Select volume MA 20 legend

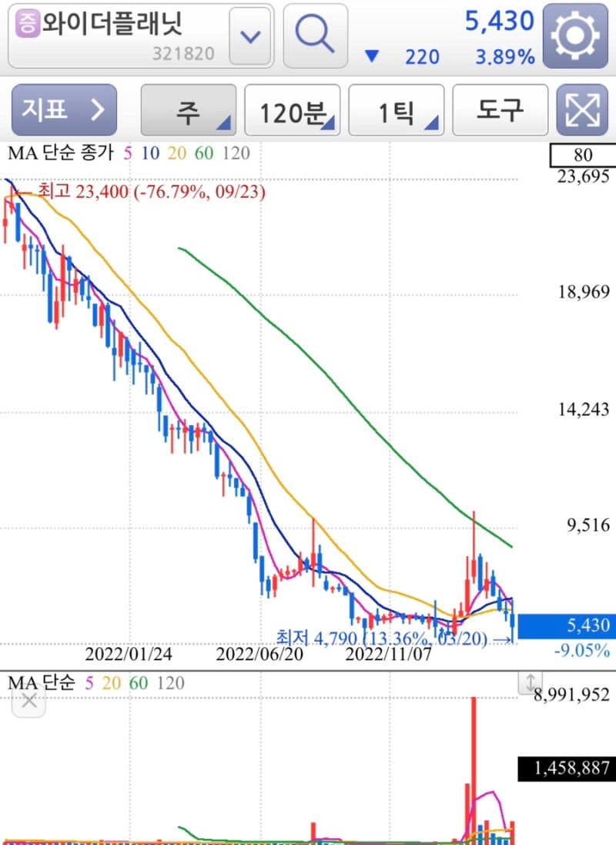click(112, 683)
